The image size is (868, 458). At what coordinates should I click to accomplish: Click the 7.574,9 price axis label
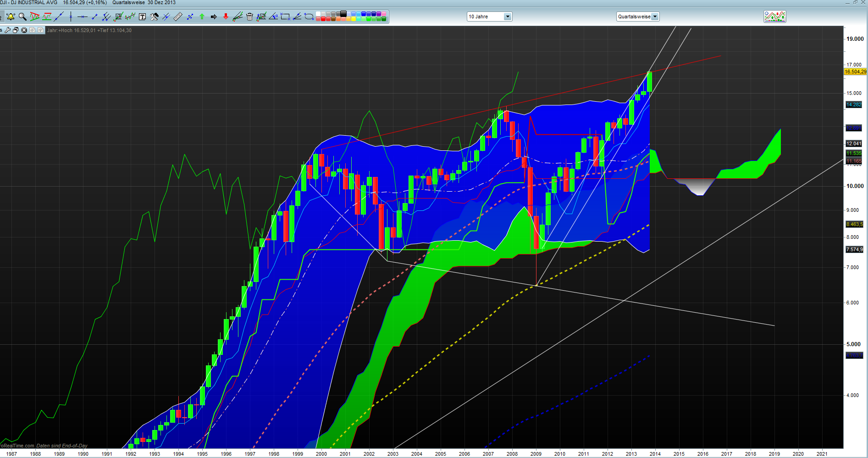point(854,249)
